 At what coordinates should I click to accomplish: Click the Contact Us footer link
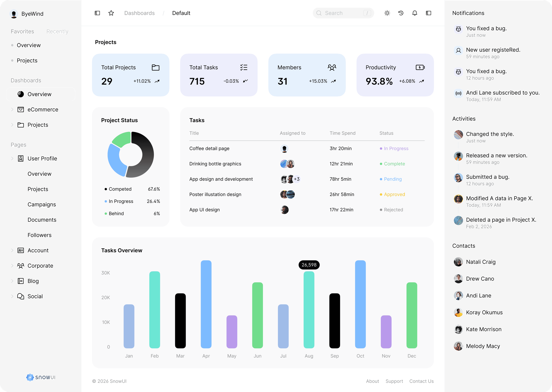coord(421,381)
